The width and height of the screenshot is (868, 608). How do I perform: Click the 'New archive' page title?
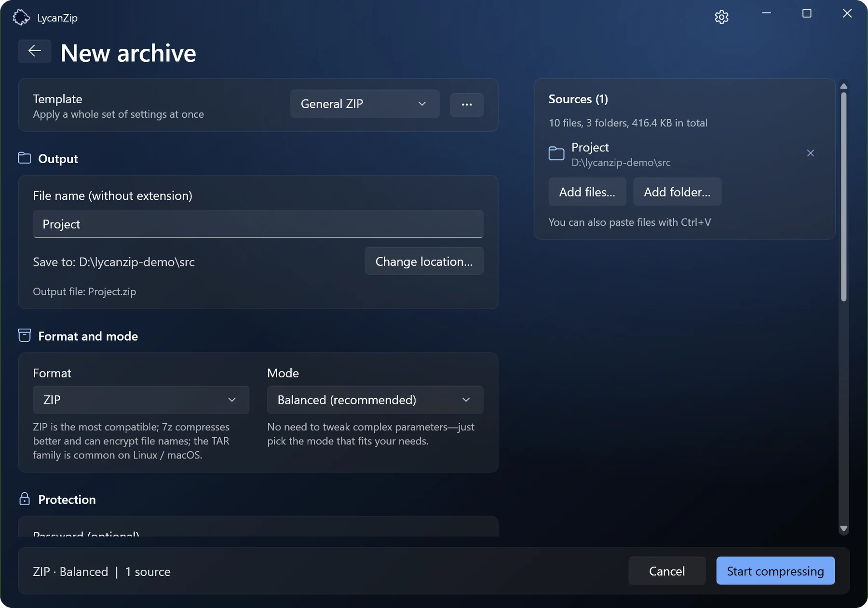click(x=128, y=53)
